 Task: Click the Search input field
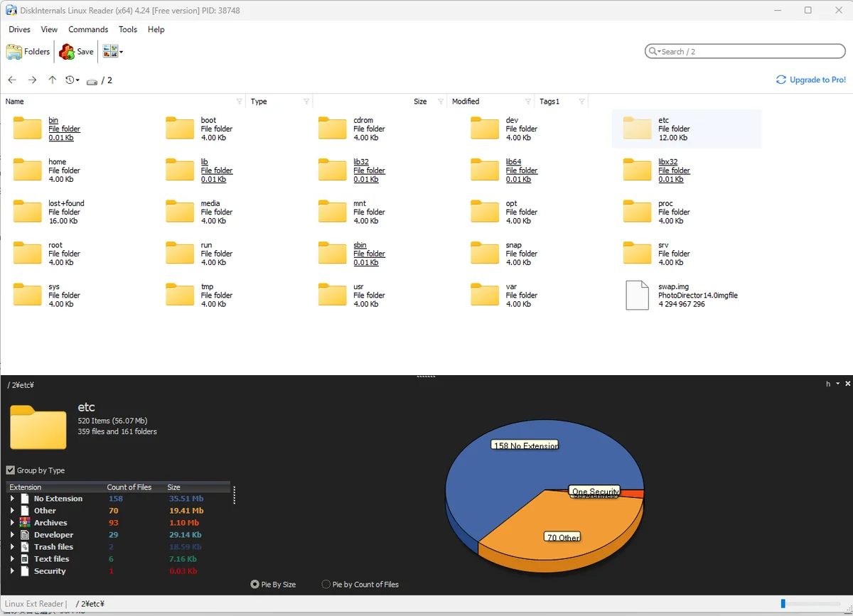click(x=746, y=51)
